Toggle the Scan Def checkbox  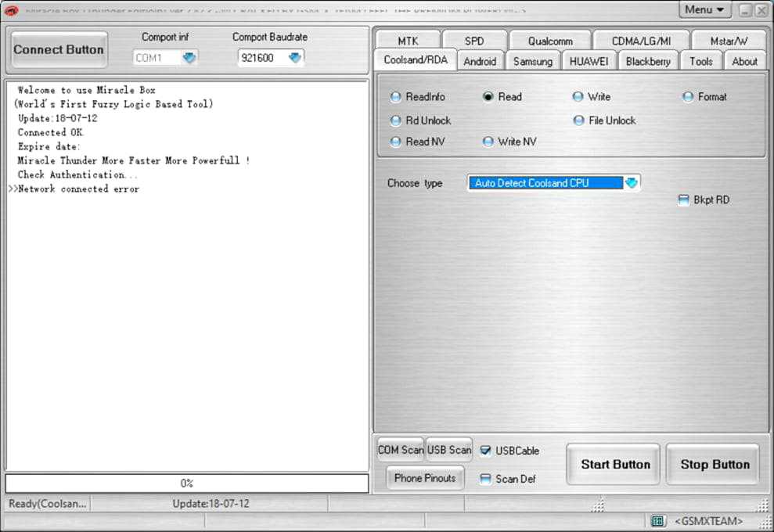click(486, 479)
